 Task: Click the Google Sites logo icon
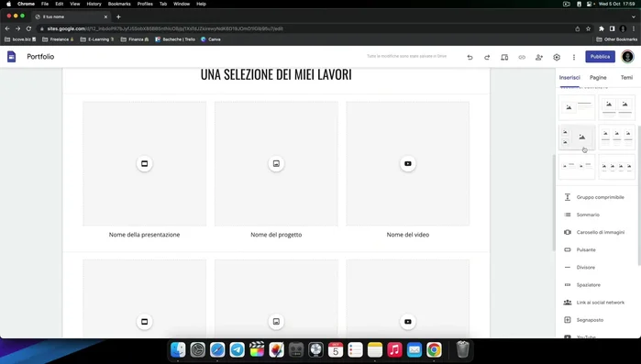pos(11,57)
